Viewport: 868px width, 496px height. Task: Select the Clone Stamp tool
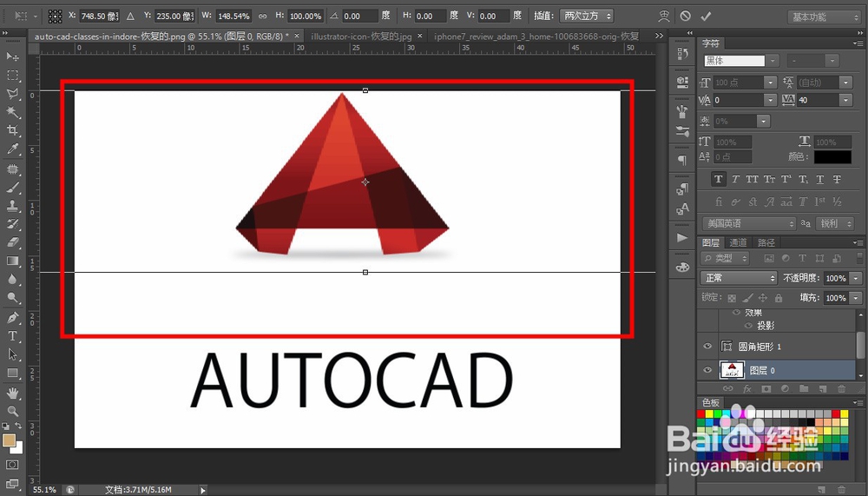[x=12, y=206]
